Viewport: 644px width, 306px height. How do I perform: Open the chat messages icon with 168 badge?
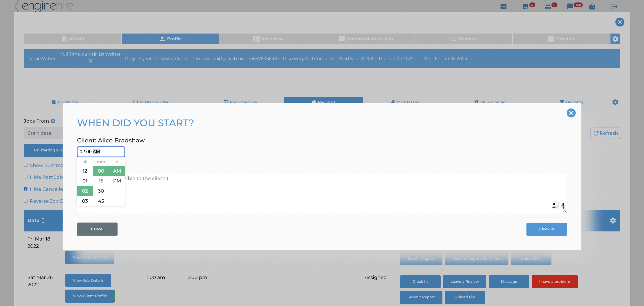click(x=570, y=6)
